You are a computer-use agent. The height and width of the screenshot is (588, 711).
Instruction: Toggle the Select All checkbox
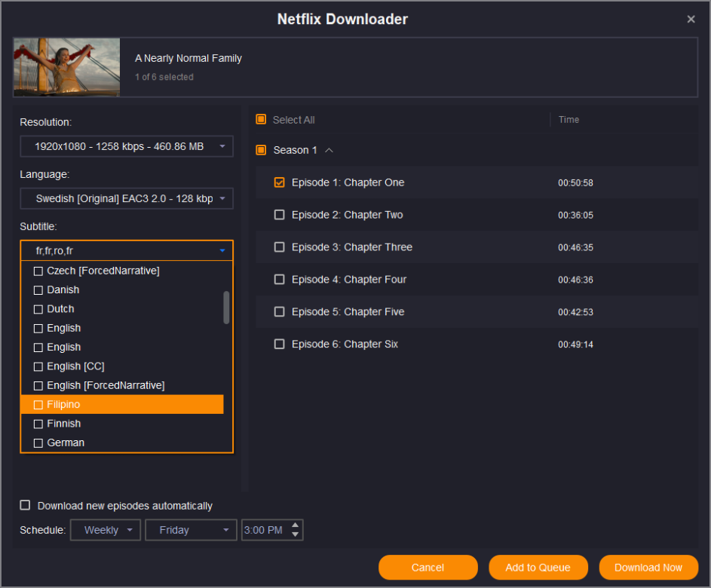click(261, 120)
